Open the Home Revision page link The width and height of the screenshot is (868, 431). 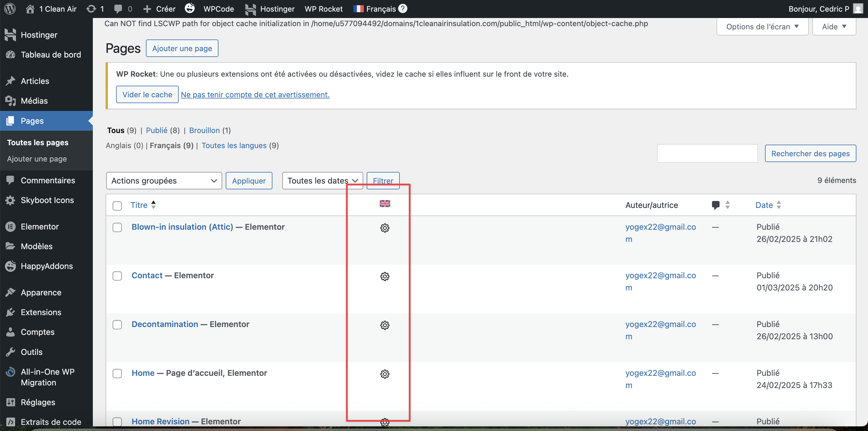click(160, 421)
